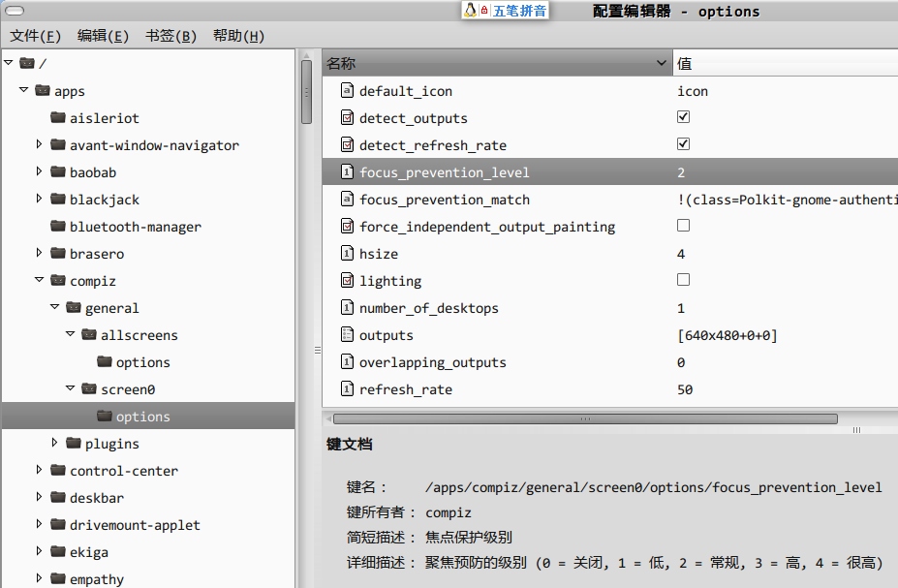Uncheck the detect_refresh_rate checkbox

[683, 143]
